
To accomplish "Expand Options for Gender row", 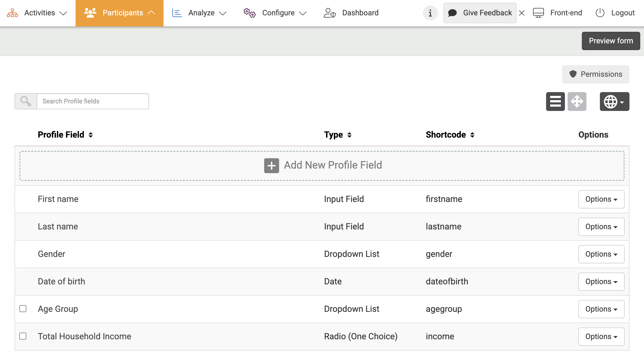I will pyautogui.click(x=601, y=254).
